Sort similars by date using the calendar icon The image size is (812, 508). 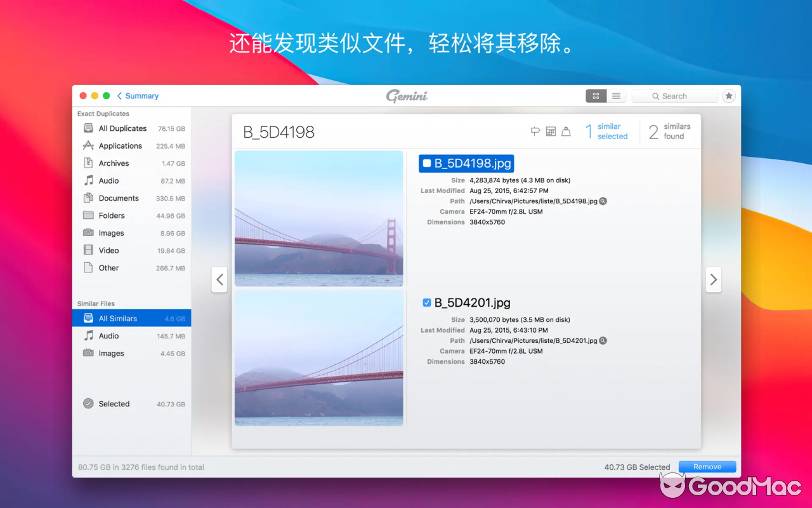[x=550, y=131]
